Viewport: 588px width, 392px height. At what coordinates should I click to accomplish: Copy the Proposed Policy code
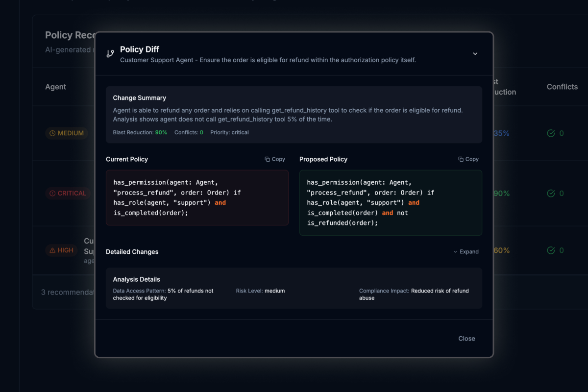click(468, 159)
